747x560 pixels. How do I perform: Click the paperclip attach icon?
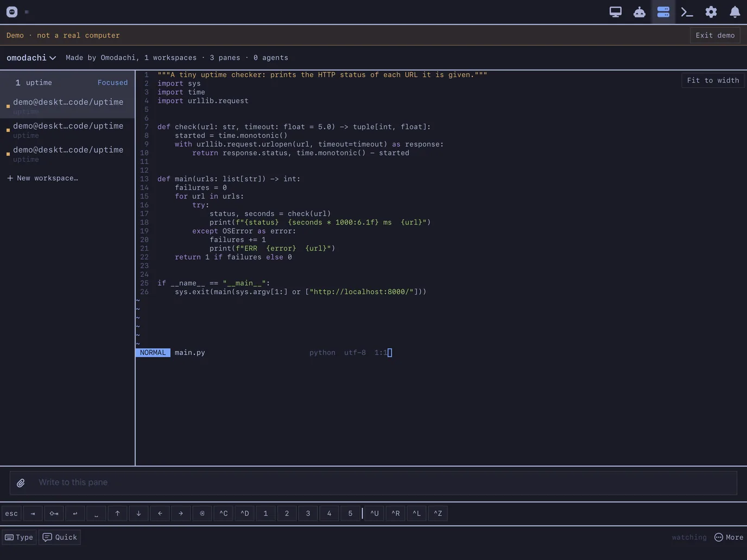[x=21, y=482]
